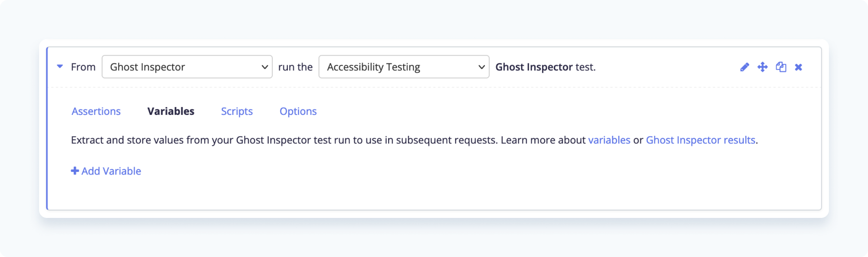Image resolution: width=868 pixels, height=257 pixels.
Task: Follow the "variables" help link
Action: (x=609, y=140)
